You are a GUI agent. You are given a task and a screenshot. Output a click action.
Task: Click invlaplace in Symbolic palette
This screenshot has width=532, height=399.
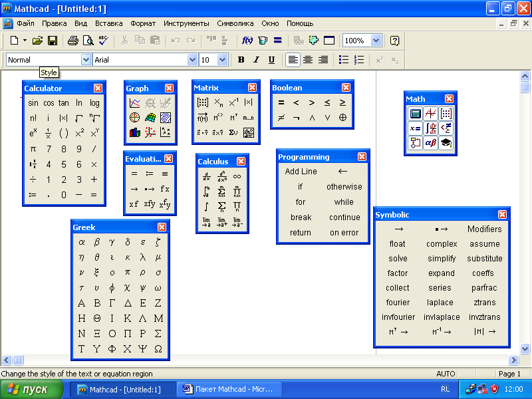[x=442, y=317]
